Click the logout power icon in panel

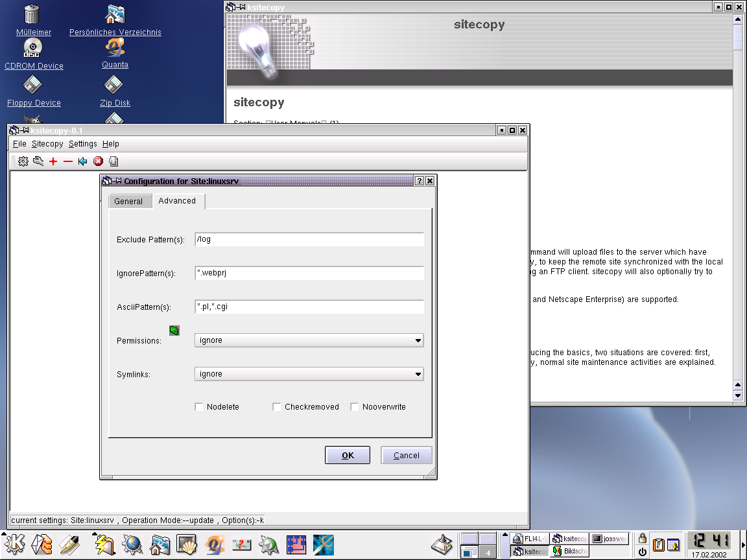tap(642, 552)
